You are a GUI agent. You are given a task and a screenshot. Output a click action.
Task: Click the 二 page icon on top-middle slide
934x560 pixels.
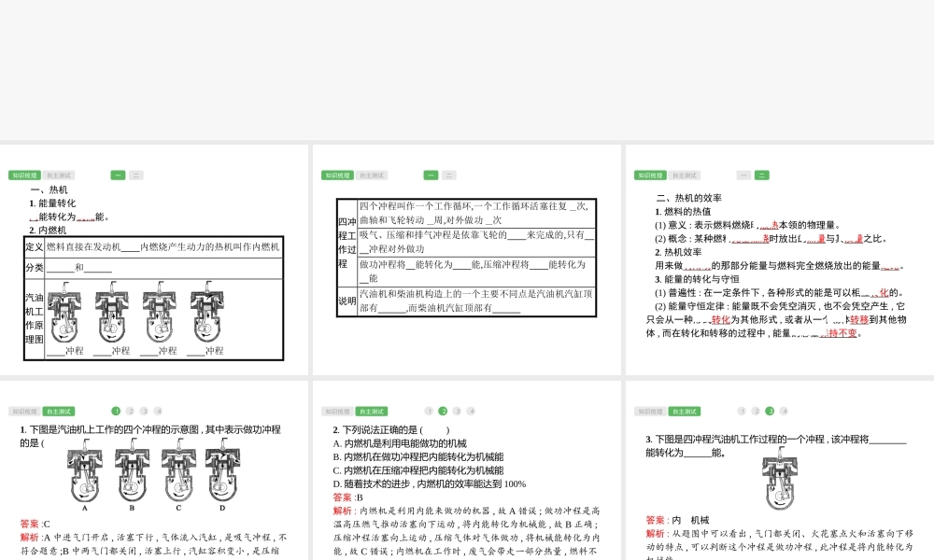pos(449,175)
